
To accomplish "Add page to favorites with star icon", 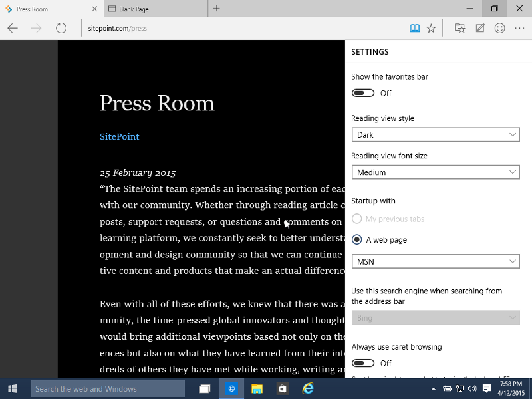I will (431, 28).
